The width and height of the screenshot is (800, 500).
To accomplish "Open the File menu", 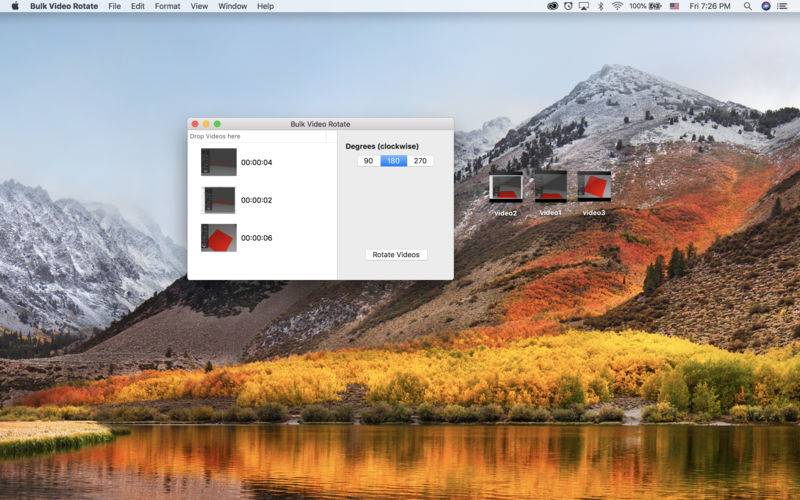I will pos(114,6).
